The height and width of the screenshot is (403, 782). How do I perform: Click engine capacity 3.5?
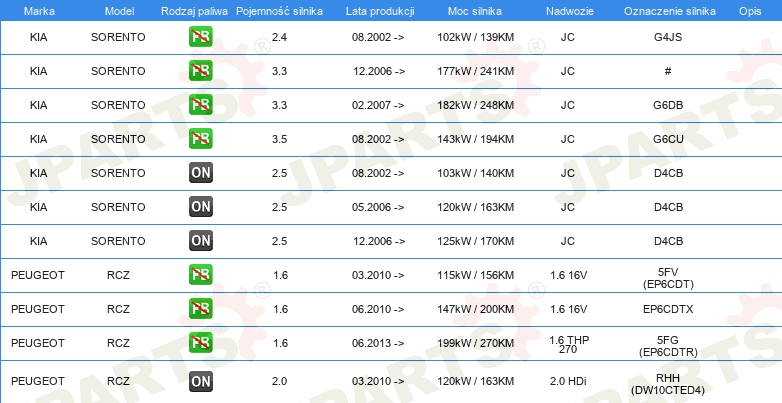pyautogui.click(x=279, y=139)
